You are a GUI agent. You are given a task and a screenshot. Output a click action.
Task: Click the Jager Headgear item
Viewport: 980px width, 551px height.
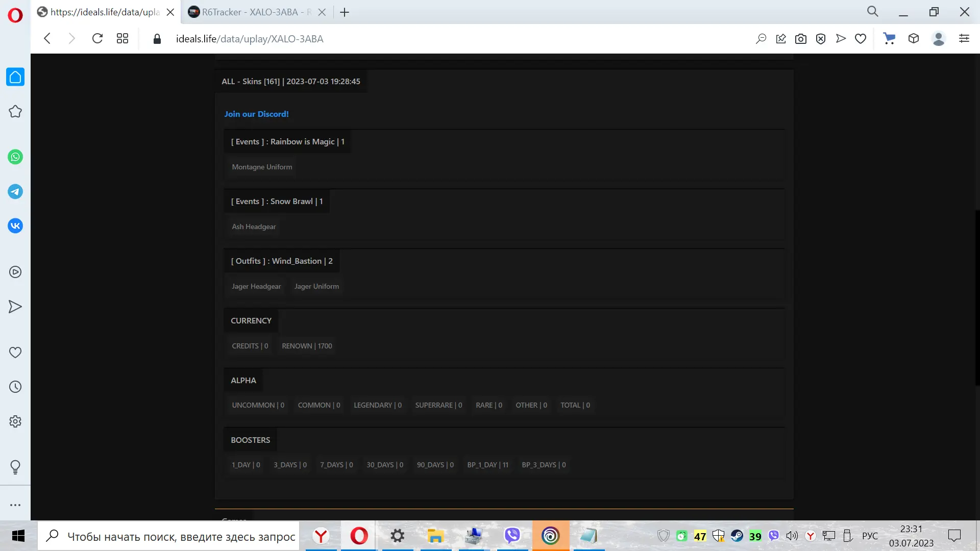click(256, 286)
